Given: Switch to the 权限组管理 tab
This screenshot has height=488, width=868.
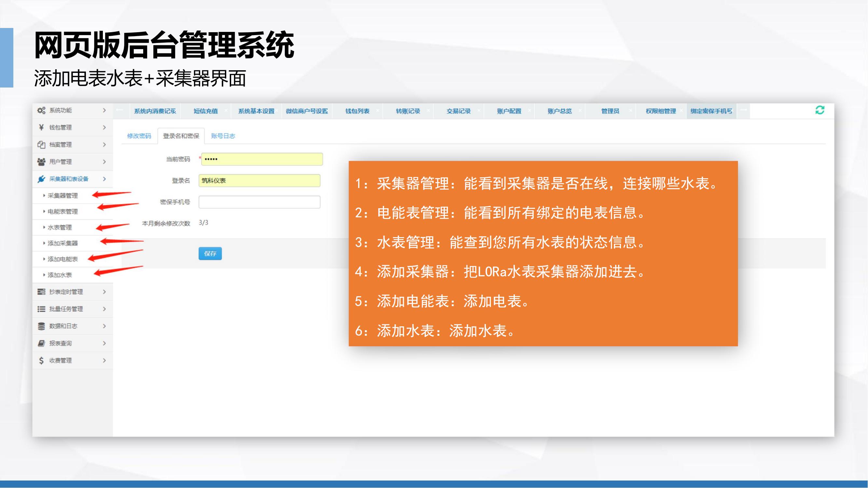Looking at the screenshot, I should tap(661, 111).
